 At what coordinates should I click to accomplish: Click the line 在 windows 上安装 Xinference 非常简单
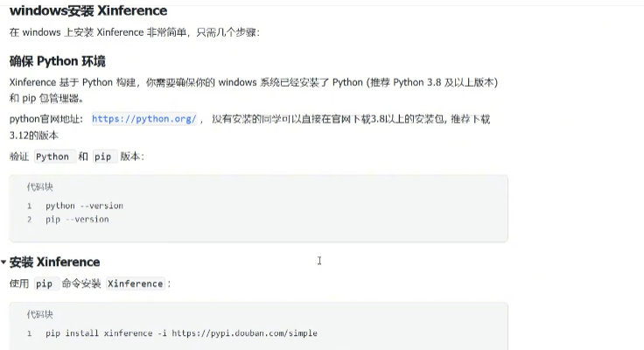pyautogui.click(x=135, y=32)
